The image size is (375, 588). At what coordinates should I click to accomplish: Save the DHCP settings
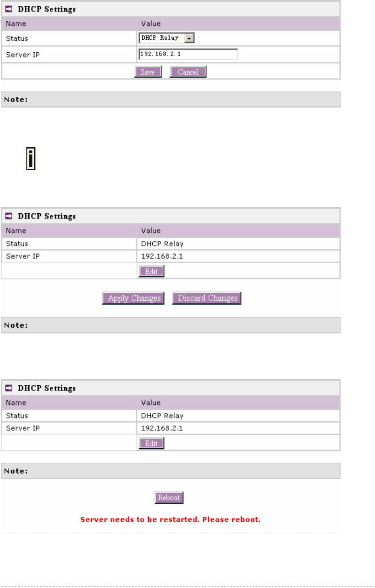148,72
